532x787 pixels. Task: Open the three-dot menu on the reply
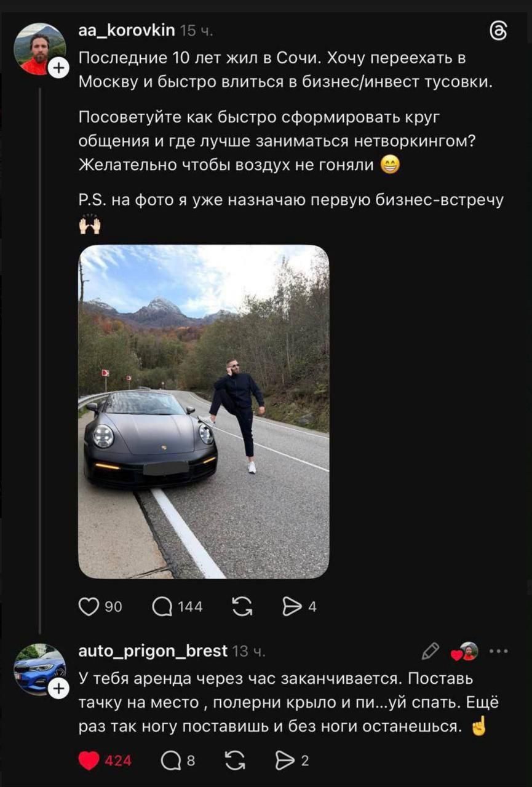coord(499,651)
